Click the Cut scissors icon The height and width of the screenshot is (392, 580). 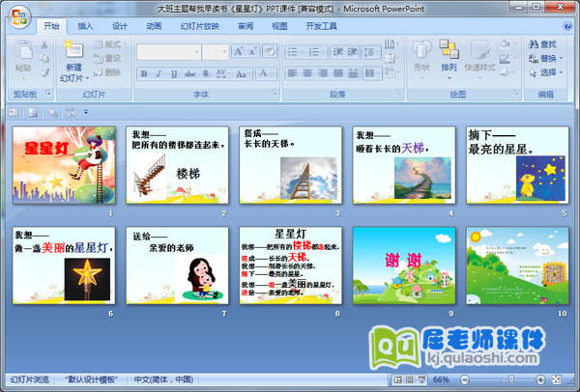(x=44, y=44)
